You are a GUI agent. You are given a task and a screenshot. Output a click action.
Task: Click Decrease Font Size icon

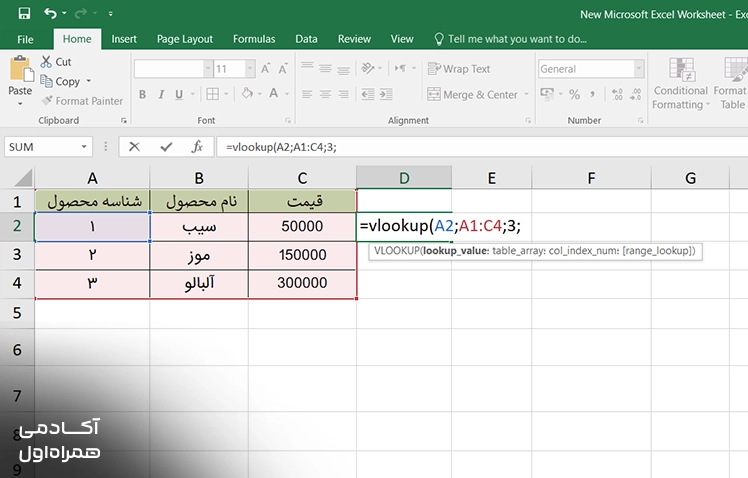click(283, 69)
